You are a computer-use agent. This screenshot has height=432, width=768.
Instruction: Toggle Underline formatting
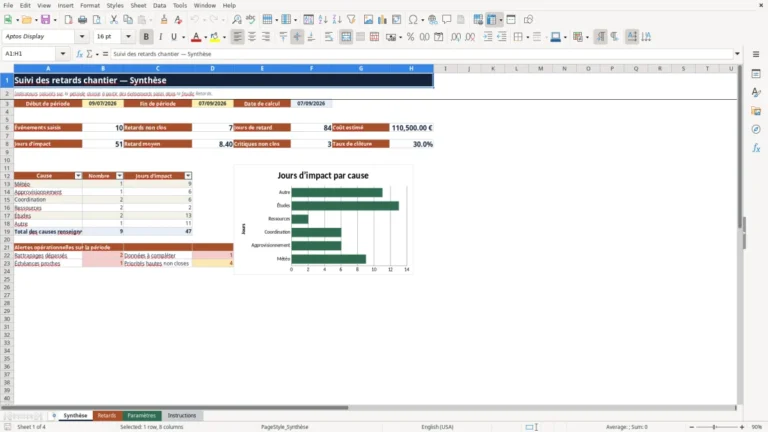click(174, 37)
